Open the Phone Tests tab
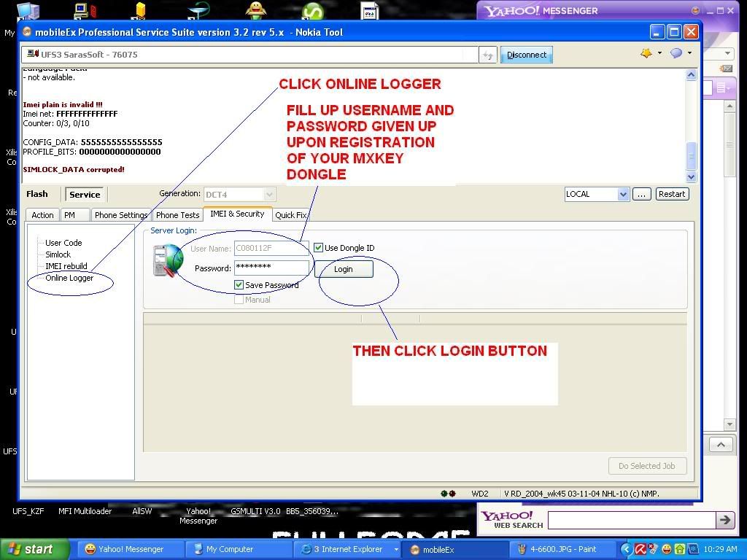This screenshot has height=560, width=747. point(177,215)
